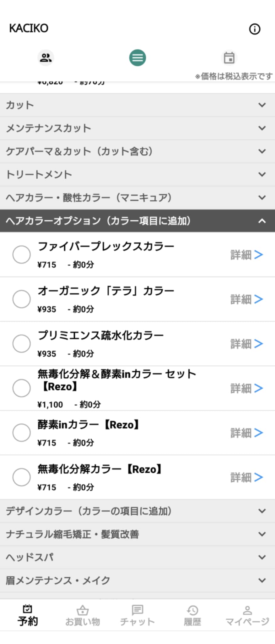Tap the info icon beside KACIKO

[255, 29]
